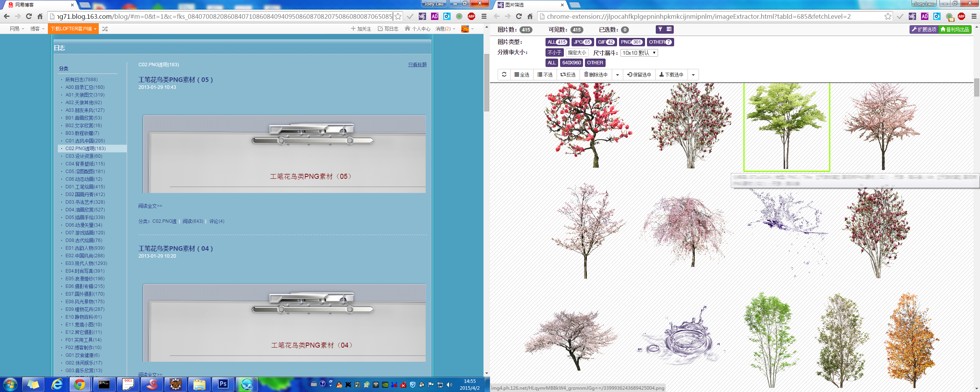Click the 全选 select all button
The height and width of the screenshot is (392, 980).
click(521, 75)
